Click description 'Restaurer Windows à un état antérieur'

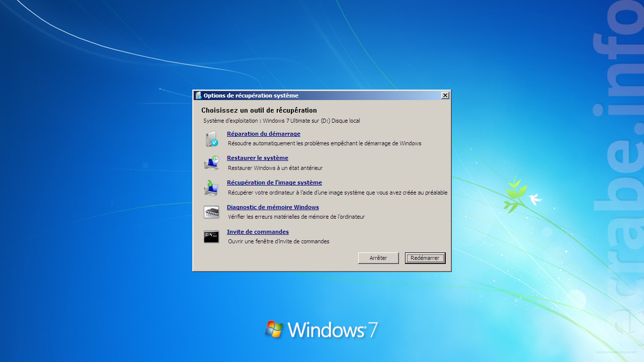point(275,168)
